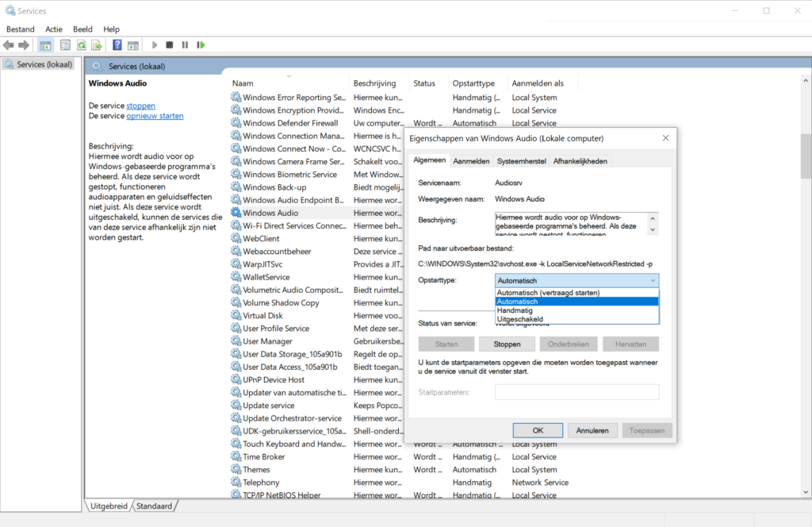Screen dimensions: 812x527
Task: Go forward with the toolbar forward arrow
Action: click(24, 45)
